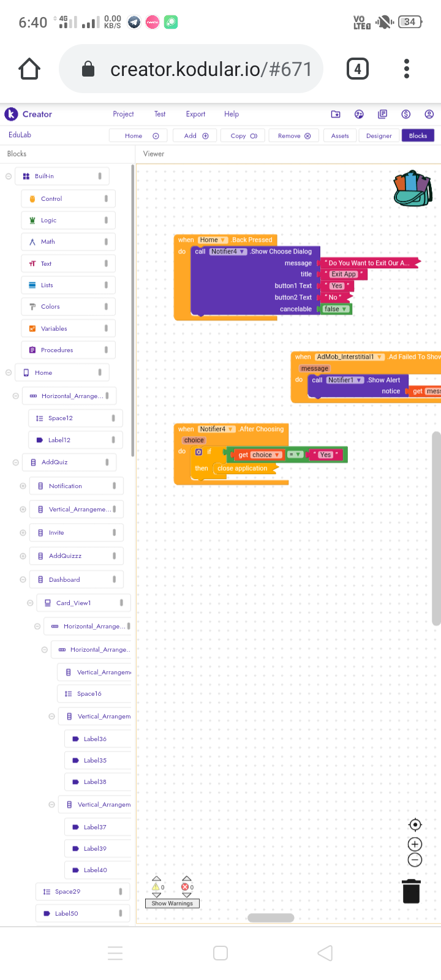
Task: Select the Label35 component
Action: 98,761
